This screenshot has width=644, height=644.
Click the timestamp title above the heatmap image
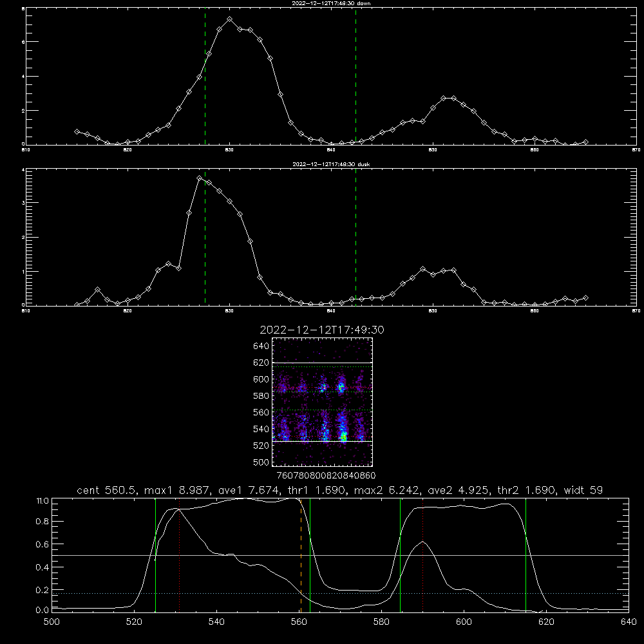[322, 330]
